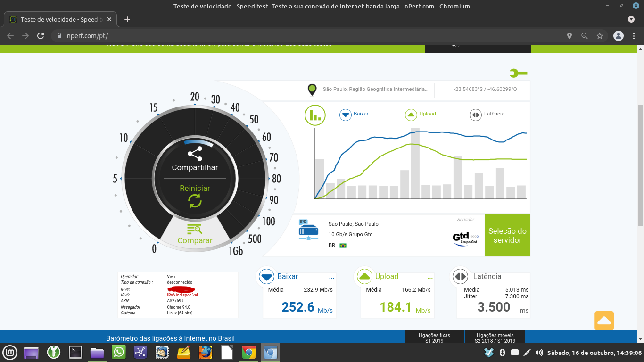Expand Upload card options dots
The height and width of the screenshot is (362, 644).
coord(429,278)
